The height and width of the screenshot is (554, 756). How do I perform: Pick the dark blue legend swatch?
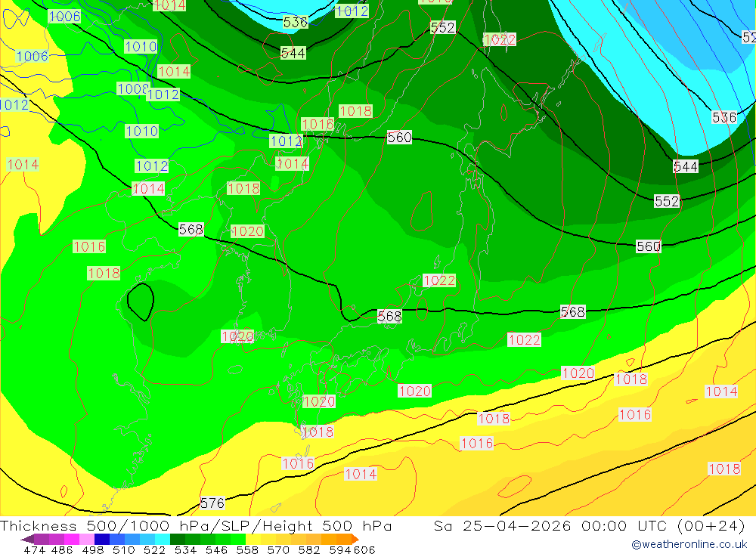pyautogui.click(x=102, y=539)
